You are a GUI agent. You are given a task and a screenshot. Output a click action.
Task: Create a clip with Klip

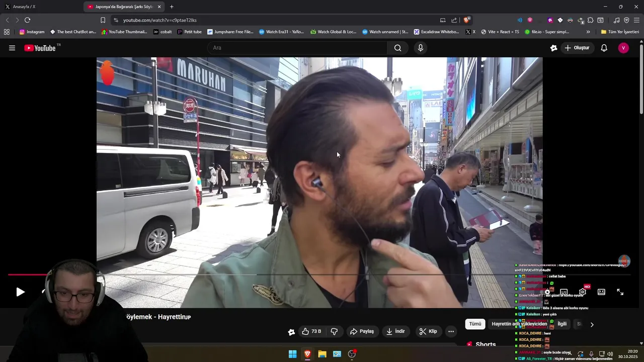pyautogui.click(x=428, y=331)
